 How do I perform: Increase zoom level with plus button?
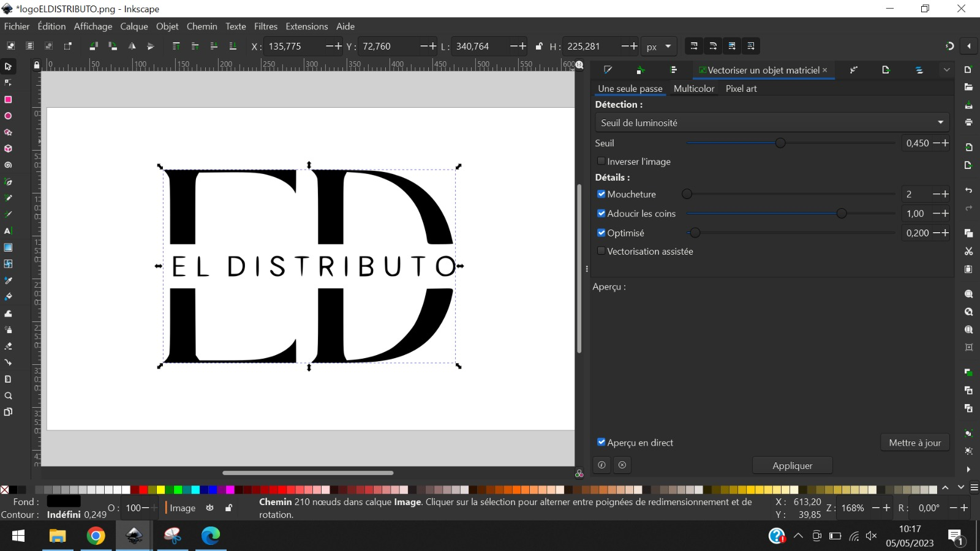click(x=886, y=508)
